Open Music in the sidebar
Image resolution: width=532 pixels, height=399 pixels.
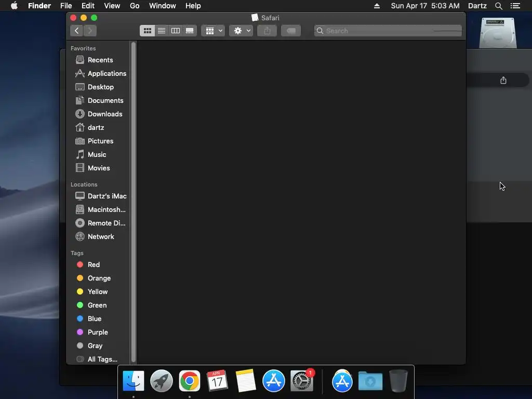(98, 155)
